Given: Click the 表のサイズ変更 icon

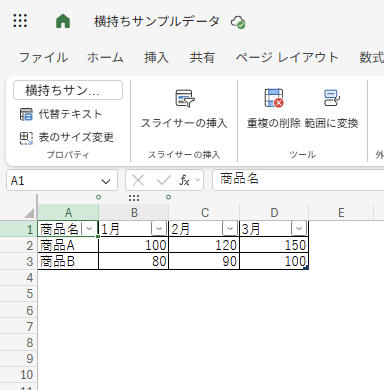Looking at the screenshot, I should pyautogui.click(x=26, y=138).
